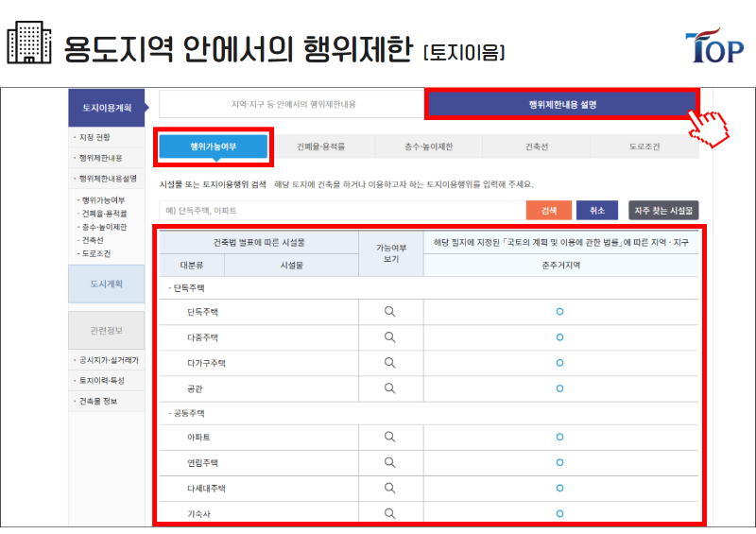Viewport: 756px width, 534px height.
Task: Click 대분류 column header
Action: point(192,266)
